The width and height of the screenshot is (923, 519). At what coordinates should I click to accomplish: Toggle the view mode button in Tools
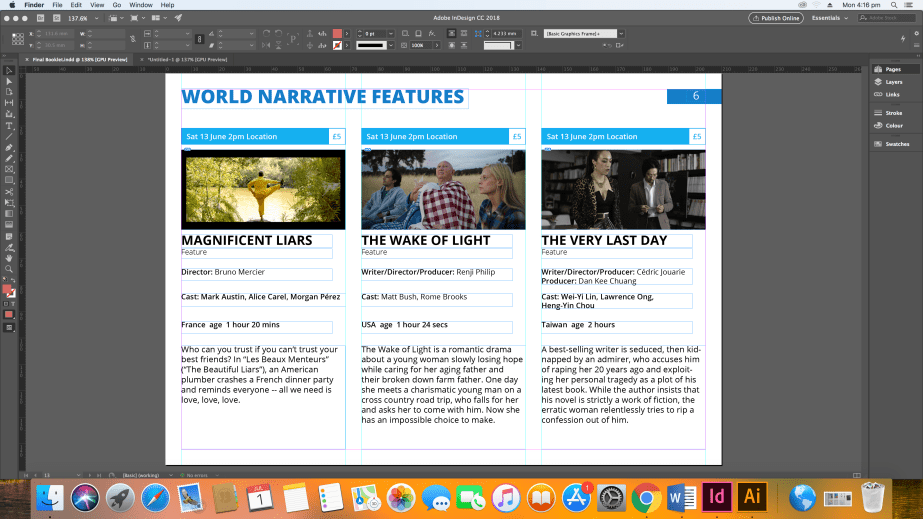click(x=9, y=328)
